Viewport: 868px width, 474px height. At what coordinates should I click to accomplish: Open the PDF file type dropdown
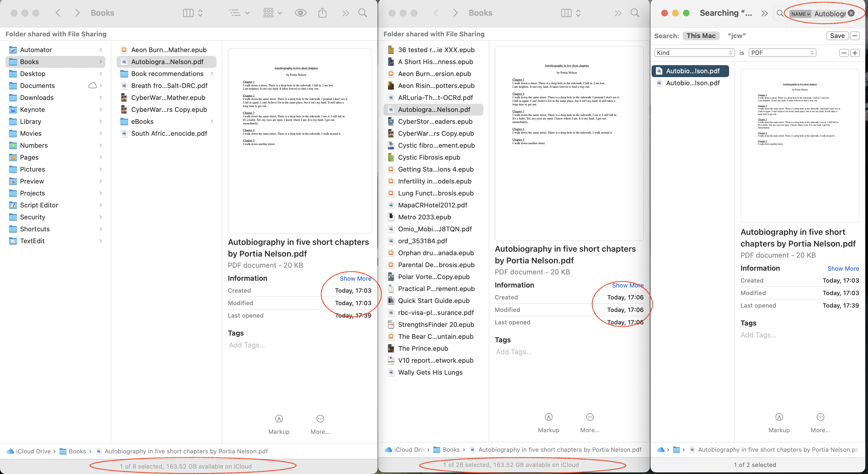[782, 53]
